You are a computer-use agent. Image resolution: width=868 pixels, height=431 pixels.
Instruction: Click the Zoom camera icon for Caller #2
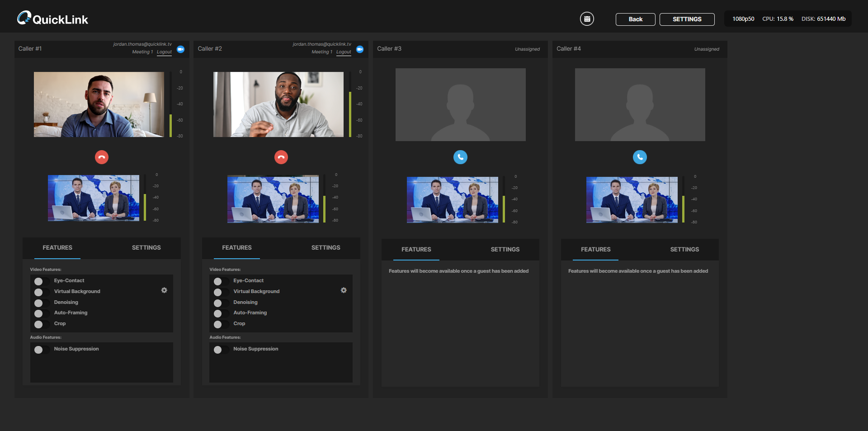click(360, 49)
